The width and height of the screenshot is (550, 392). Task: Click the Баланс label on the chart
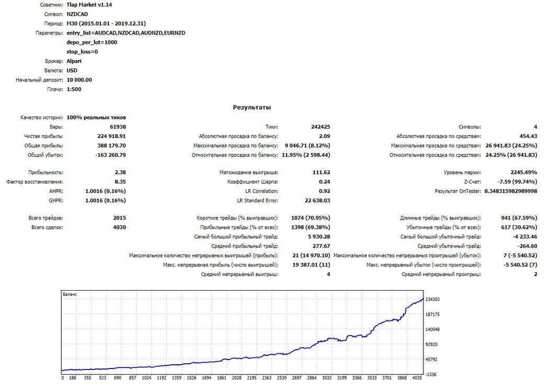click(x=70, y=295)
